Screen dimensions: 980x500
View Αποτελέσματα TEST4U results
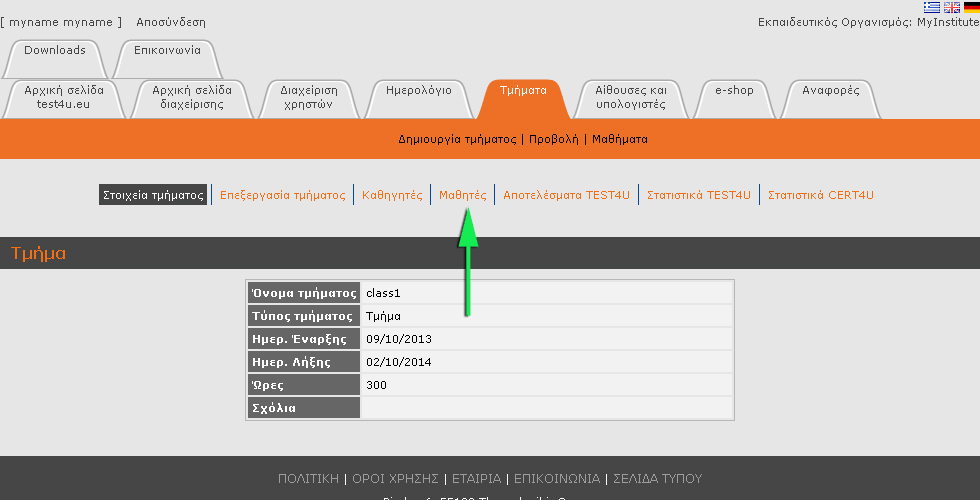click(567, 195)
